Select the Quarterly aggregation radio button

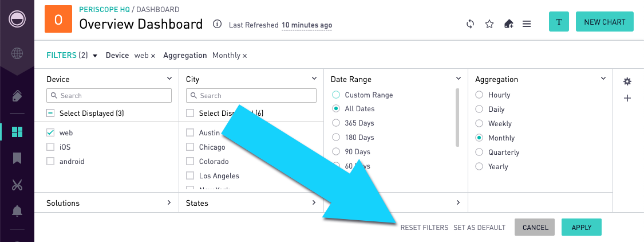[x=479, y=153]
